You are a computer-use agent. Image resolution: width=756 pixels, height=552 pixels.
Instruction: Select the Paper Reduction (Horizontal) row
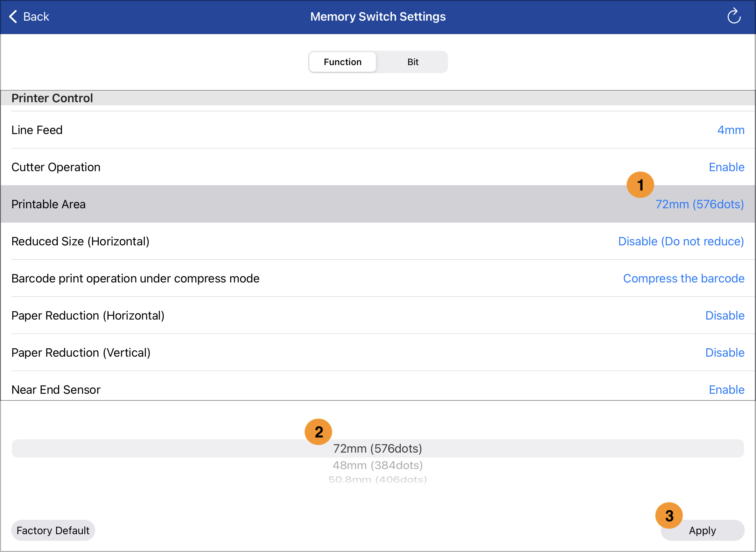pos(378,315)
